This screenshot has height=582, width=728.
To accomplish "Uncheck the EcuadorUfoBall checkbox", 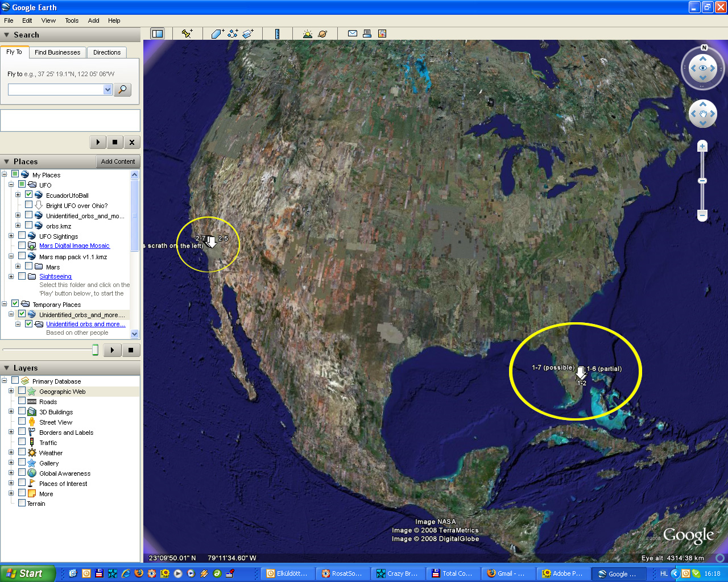I will (x=28, y=194).
